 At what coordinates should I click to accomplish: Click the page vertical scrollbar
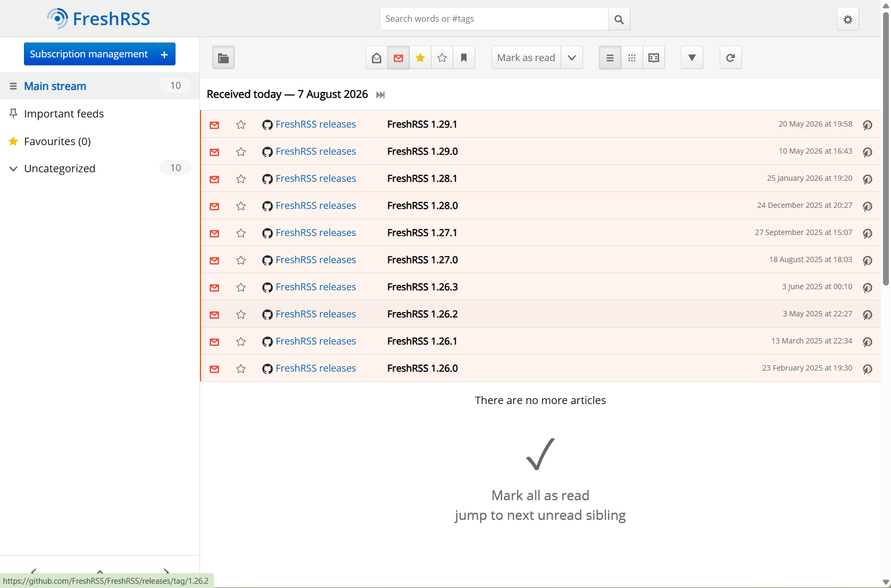886,149
